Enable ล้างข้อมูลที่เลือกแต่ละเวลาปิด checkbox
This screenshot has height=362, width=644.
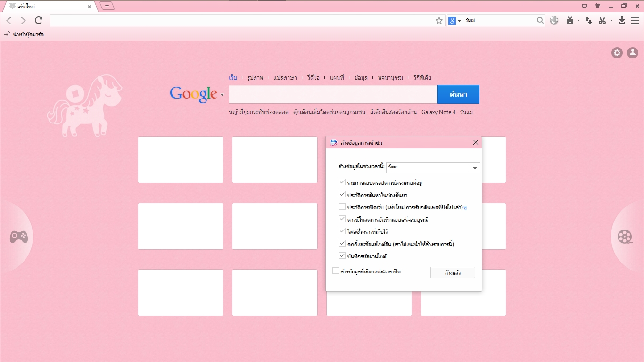[x=336, y=271]
